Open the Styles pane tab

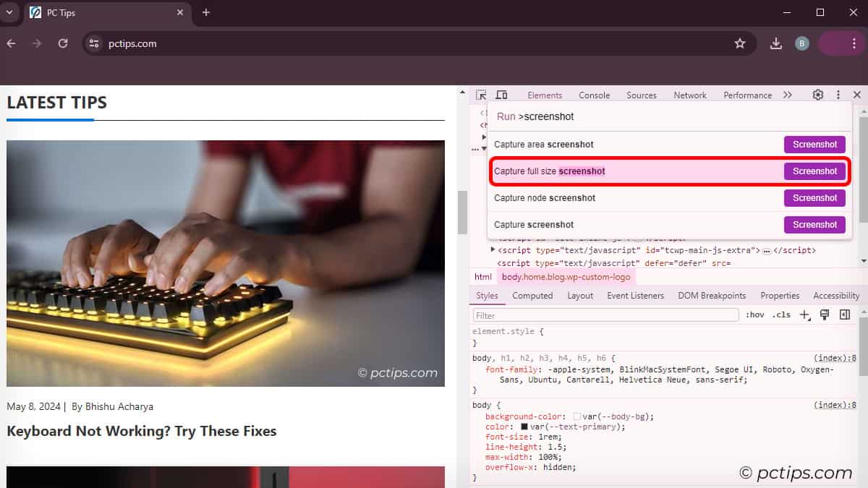[488, 296]
